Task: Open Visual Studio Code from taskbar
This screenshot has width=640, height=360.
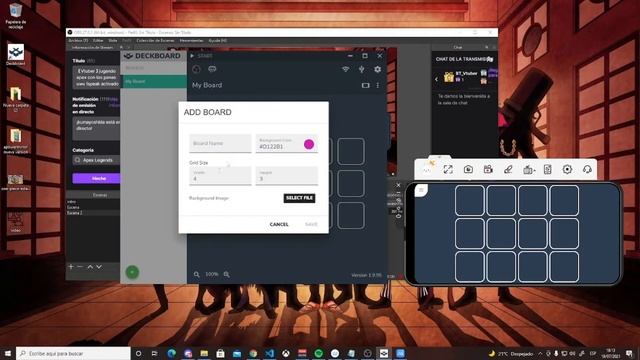Action: click(269, 353)
